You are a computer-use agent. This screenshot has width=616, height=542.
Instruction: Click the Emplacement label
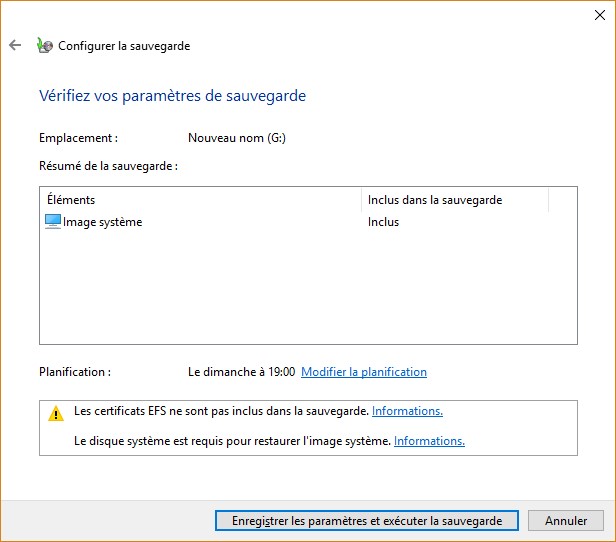[78, 138]
